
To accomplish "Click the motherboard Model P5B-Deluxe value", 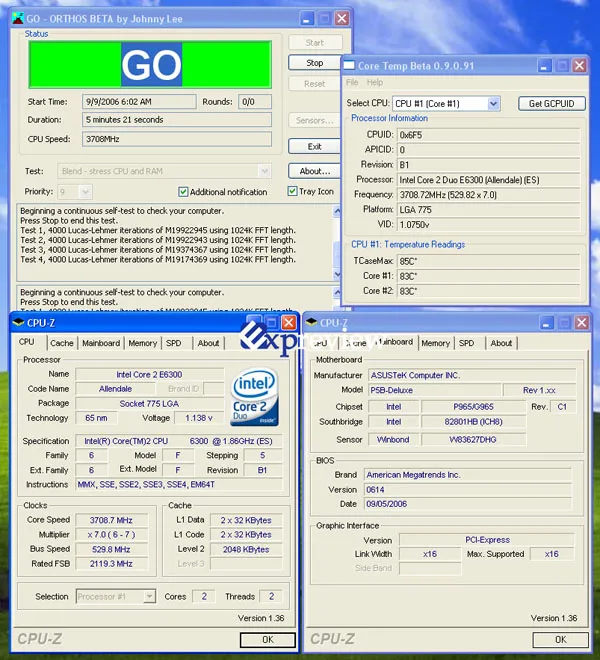I will coord(435,390).
